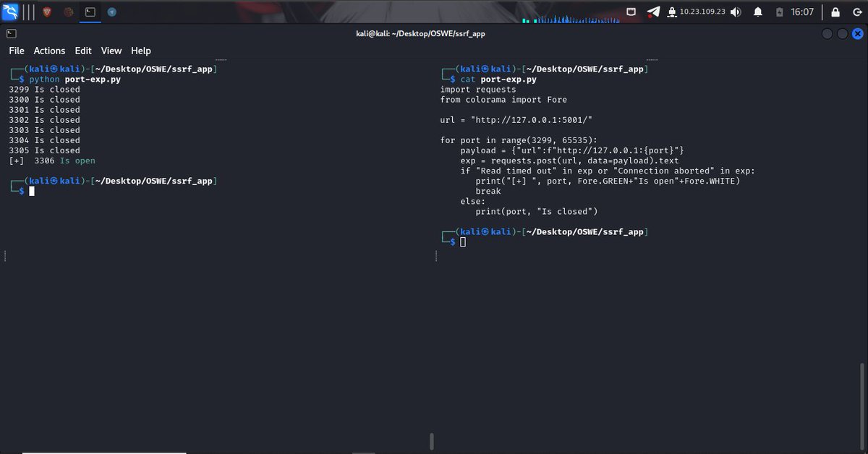Click the right pane prompt cursor
The height and width of the screenshot is (454, 868).
coord(463,241)
